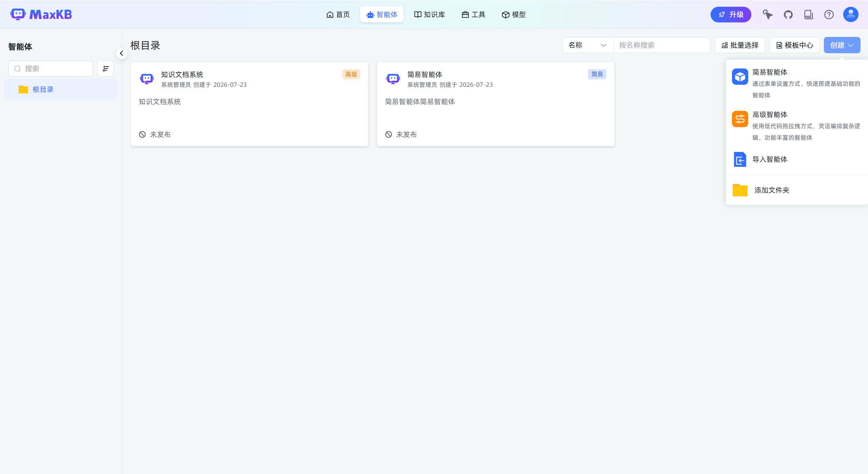Click the 高级 tag on the card

point(351,74)
